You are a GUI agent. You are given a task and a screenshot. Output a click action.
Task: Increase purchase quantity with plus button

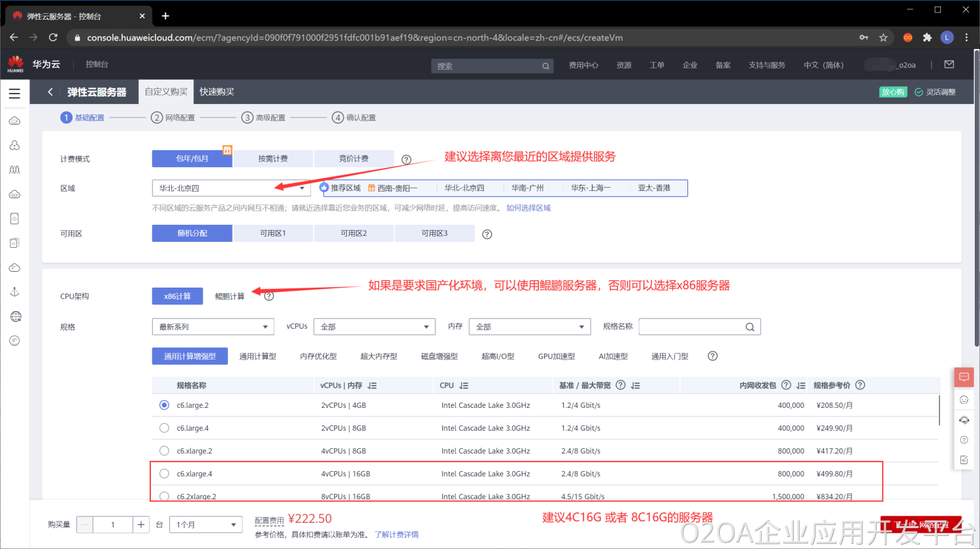[140, 525]
